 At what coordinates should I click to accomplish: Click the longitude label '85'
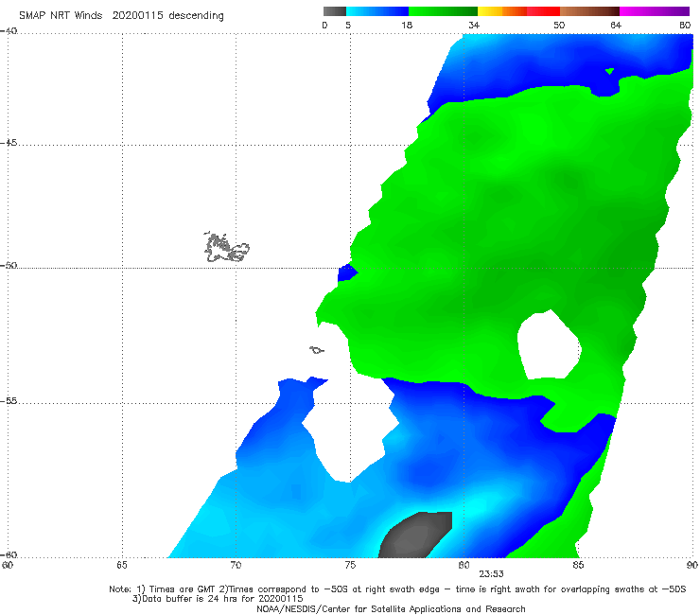point(578,566)
